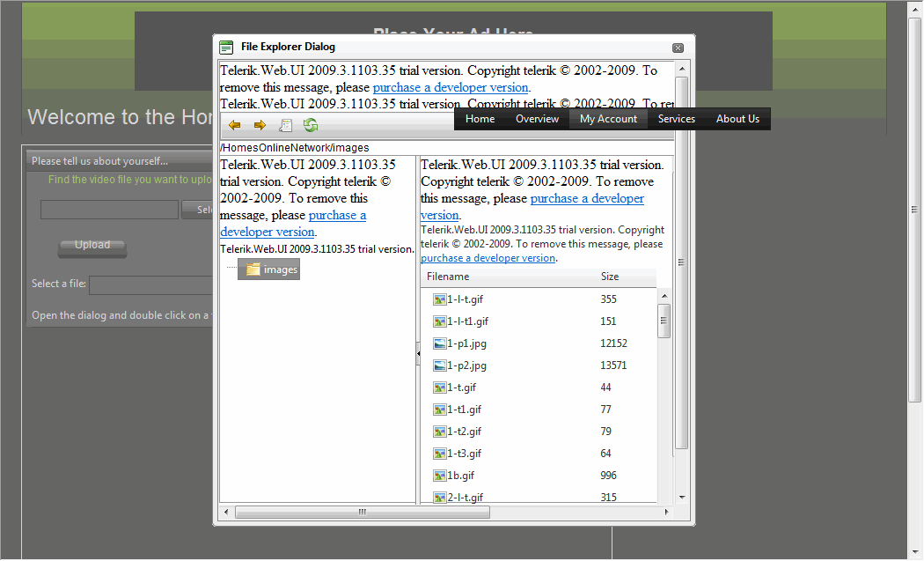Click the green refresh icon in toolbar
924x561 pixels.
click(311, 124)
